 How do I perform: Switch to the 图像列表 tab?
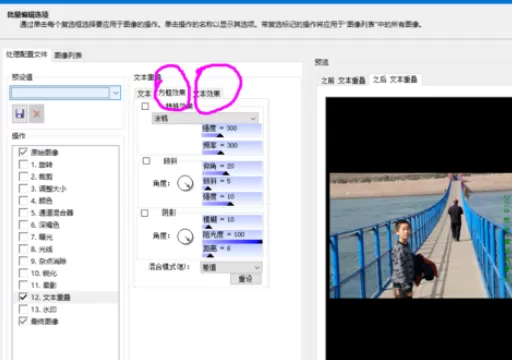click(68, 55)
